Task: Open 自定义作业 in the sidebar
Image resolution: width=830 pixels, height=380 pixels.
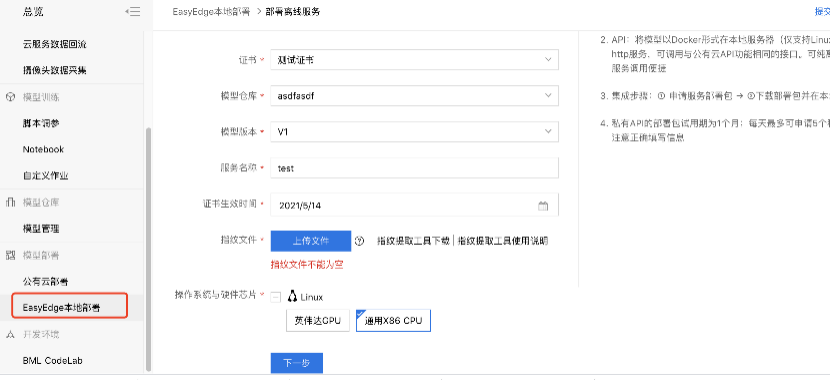Action: 46,176
